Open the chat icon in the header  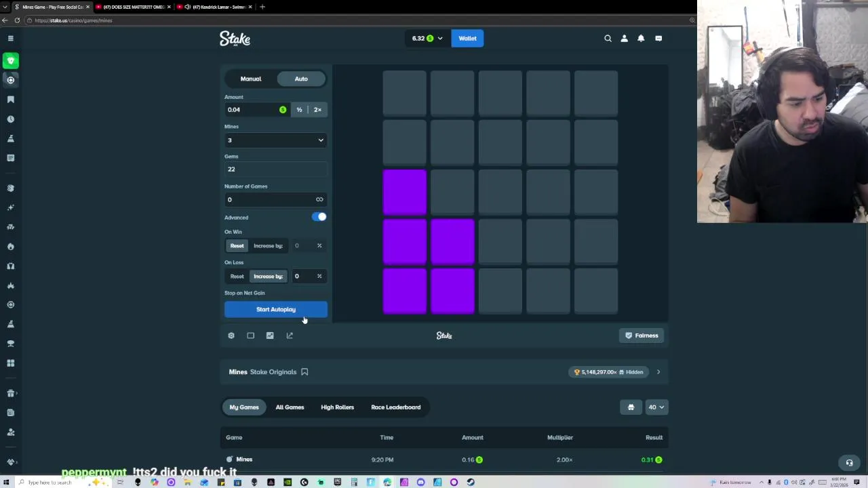[x=658, y=39]
